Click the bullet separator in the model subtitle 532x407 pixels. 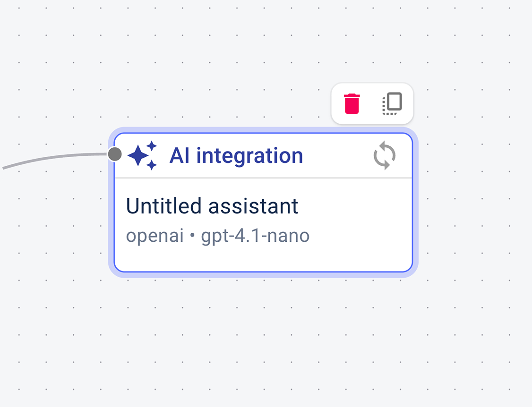(192, 236)
